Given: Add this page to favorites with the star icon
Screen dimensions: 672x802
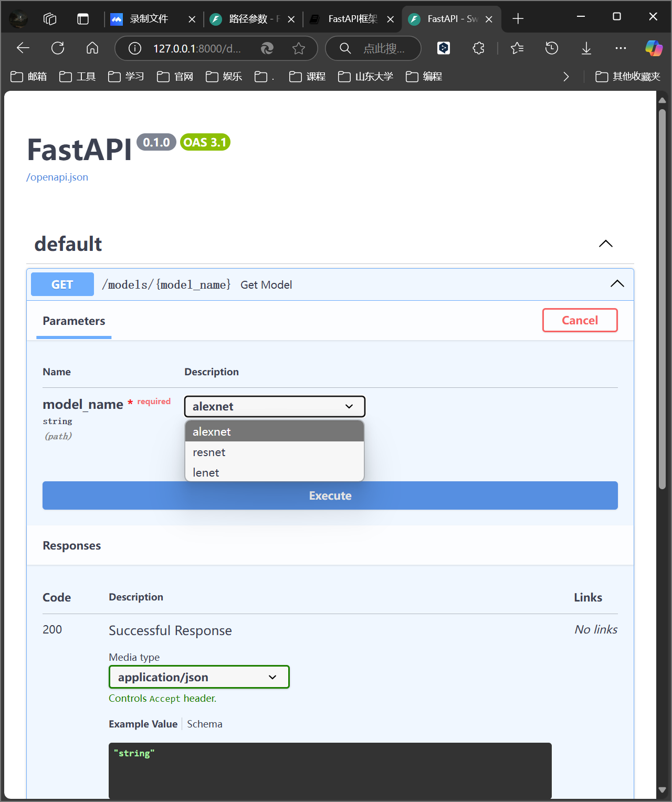Looking at the screenshot, I should coord(299,48).
